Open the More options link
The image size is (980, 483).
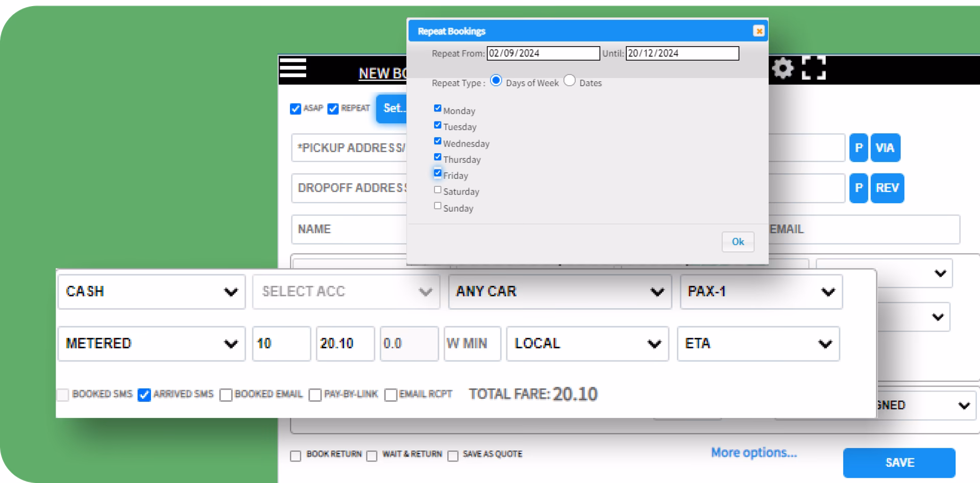click(x=753, y=452)
